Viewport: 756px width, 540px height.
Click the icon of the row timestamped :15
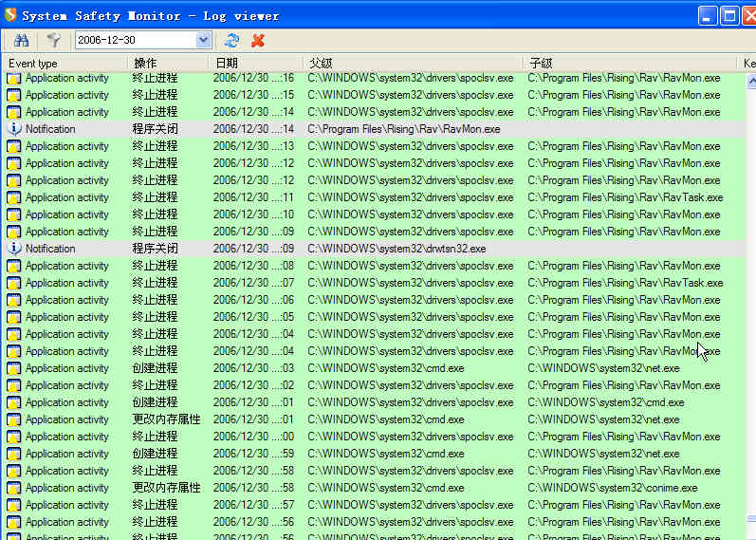coord(14,95)
